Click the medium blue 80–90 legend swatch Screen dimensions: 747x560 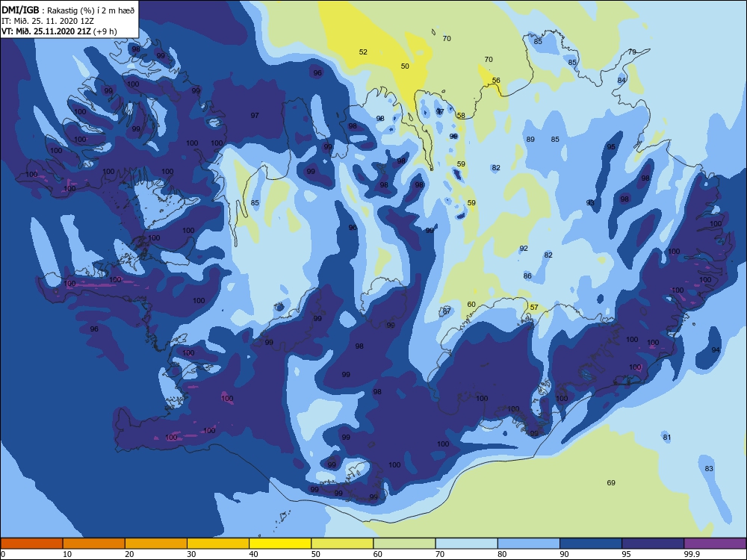point(529,544)
